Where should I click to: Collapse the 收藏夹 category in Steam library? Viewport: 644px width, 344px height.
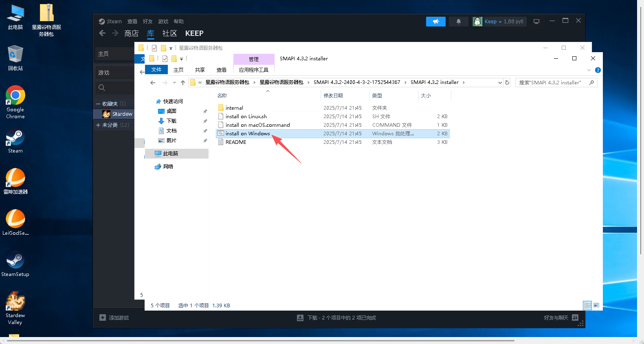pos(98,104)
